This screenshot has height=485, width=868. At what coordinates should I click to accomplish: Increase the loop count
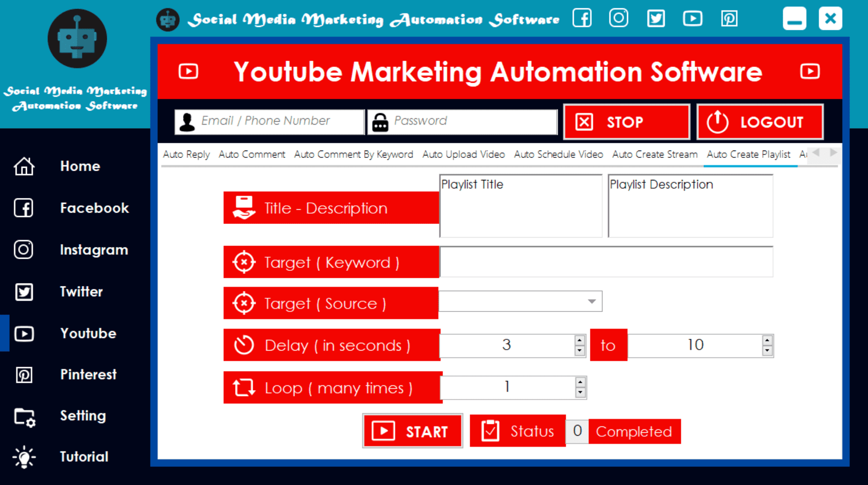point(580,382)
